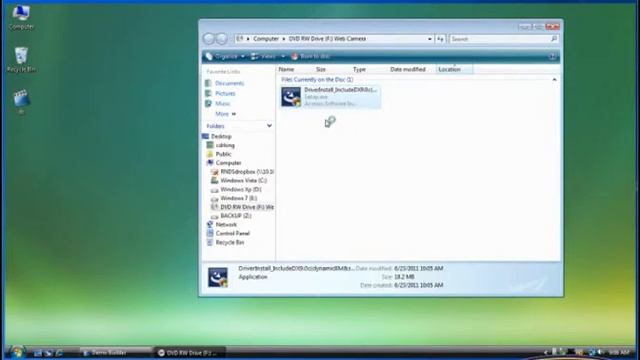Select Windows Xp (D:) drive
Viewport: 640px width, 360px height.
[x=241, y=189]
